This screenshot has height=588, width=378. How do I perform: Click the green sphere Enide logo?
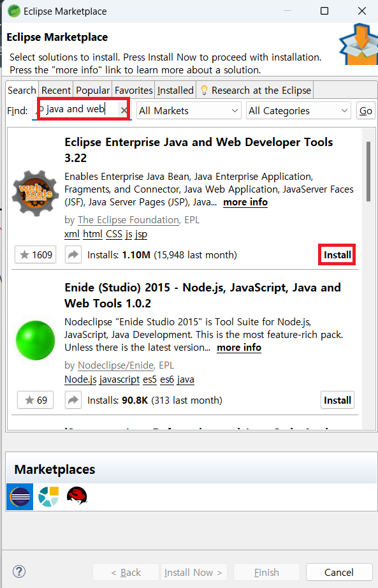(x=35, y=340)
